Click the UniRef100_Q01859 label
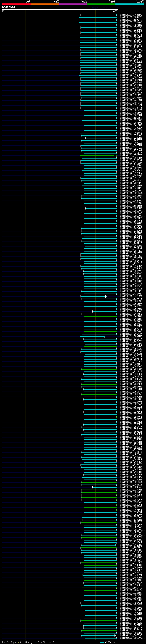The image size is (146, 644). point(131,40)
